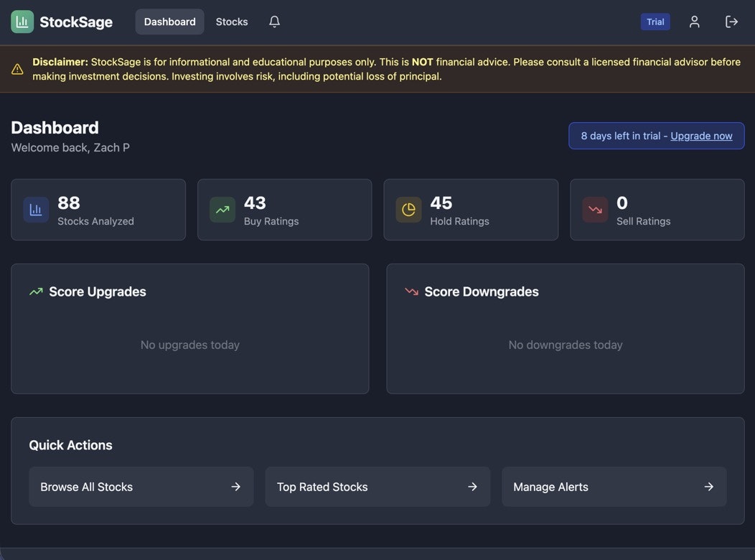755x560 pixels.
Task: Follow the Upgrade now link
Action: (x=701, y=136)
